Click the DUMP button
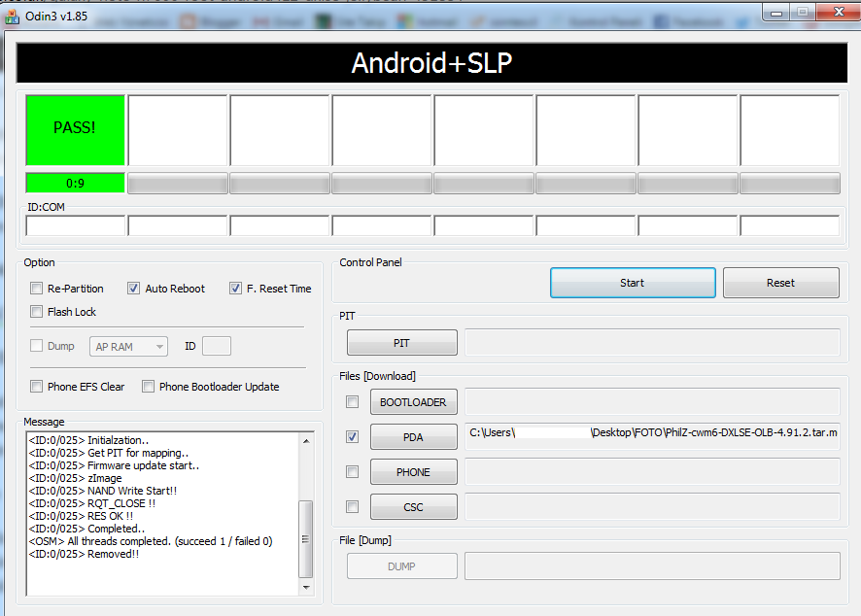Viewport: 861px width, 616px height. [402, 566]
